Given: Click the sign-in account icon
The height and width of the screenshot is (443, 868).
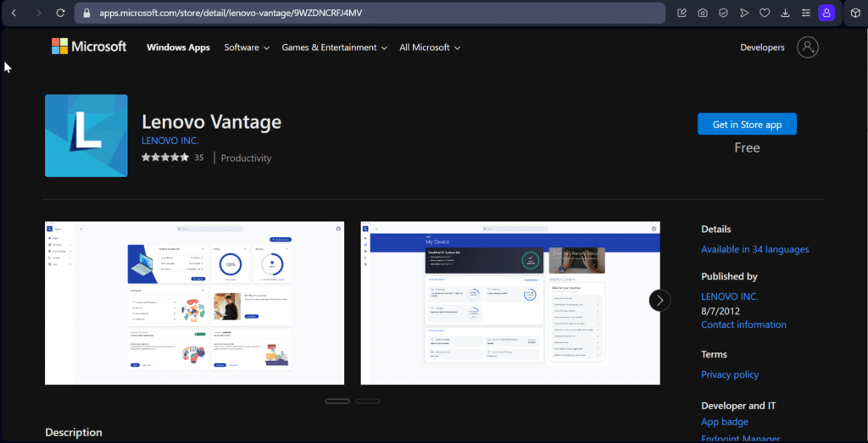Looking at the screenshot, I should point(808,47).
